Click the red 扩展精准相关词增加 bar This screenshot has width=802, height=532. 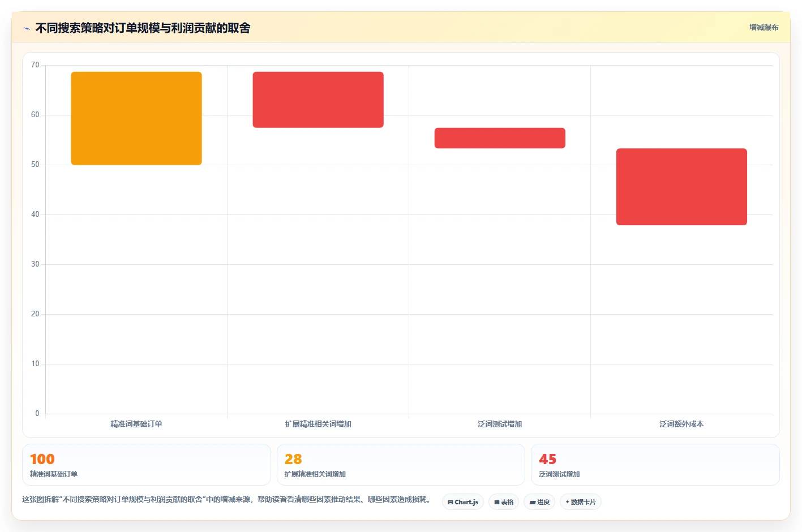[318, 100]
